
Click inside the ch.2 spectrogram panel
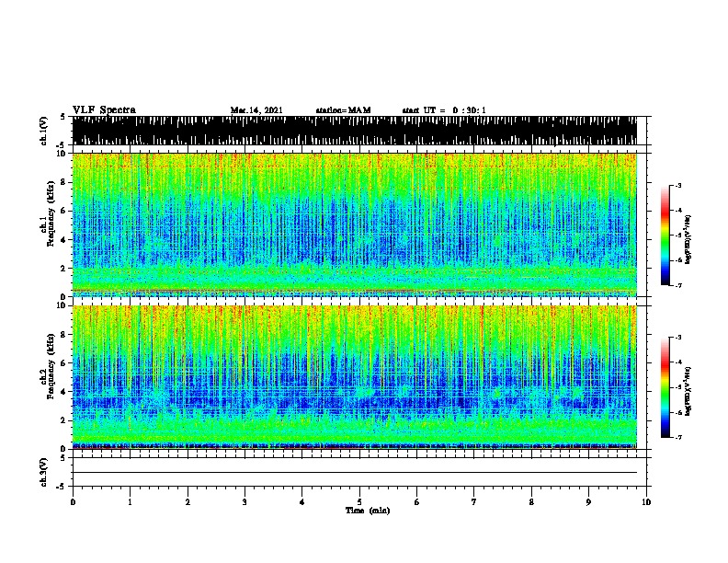(355, 377)
